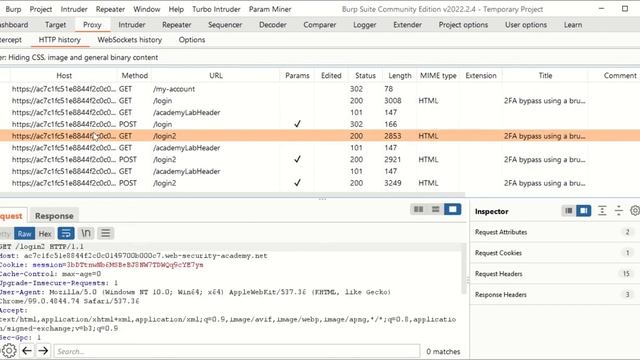Open the Project options tab
The image size is (640, 360).
[463, 24]
